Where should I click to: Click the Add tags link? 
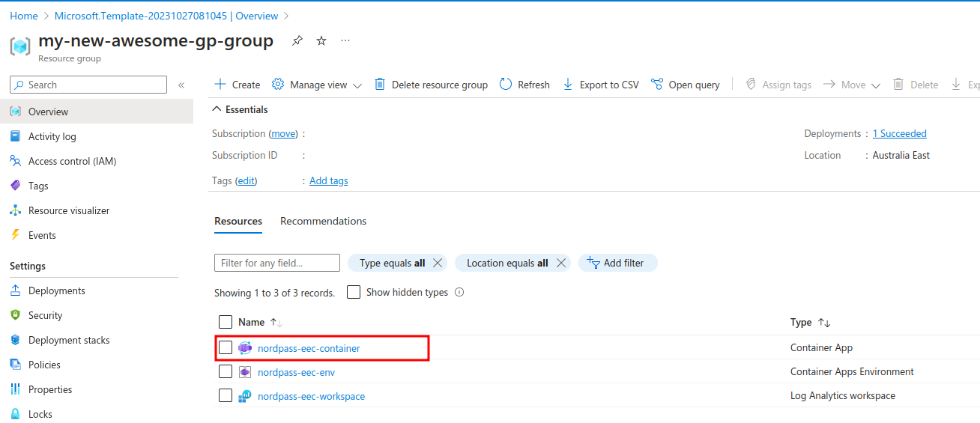pos(329,180)
